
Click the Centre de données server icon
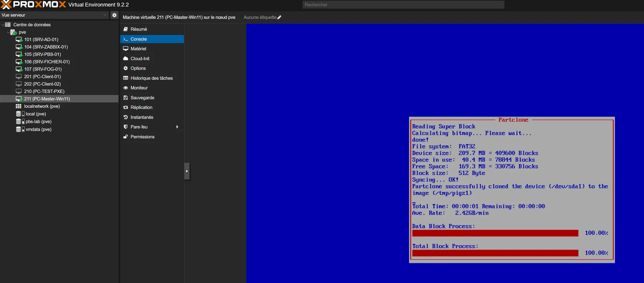[8, 25]
